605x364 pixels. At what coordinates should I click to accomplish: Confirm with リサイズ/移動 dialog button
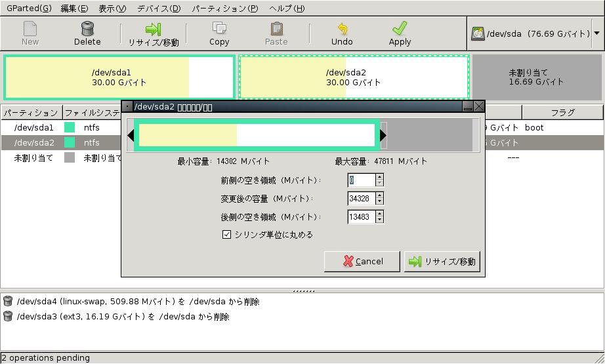click(442, 262)
